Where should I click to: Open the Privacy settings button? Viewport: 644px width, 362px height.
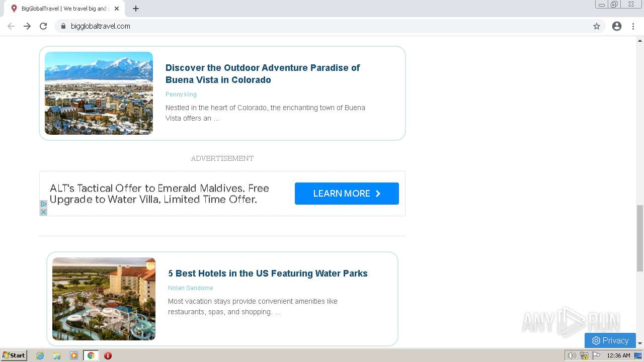pyautogui.click(x=610, y=340)
